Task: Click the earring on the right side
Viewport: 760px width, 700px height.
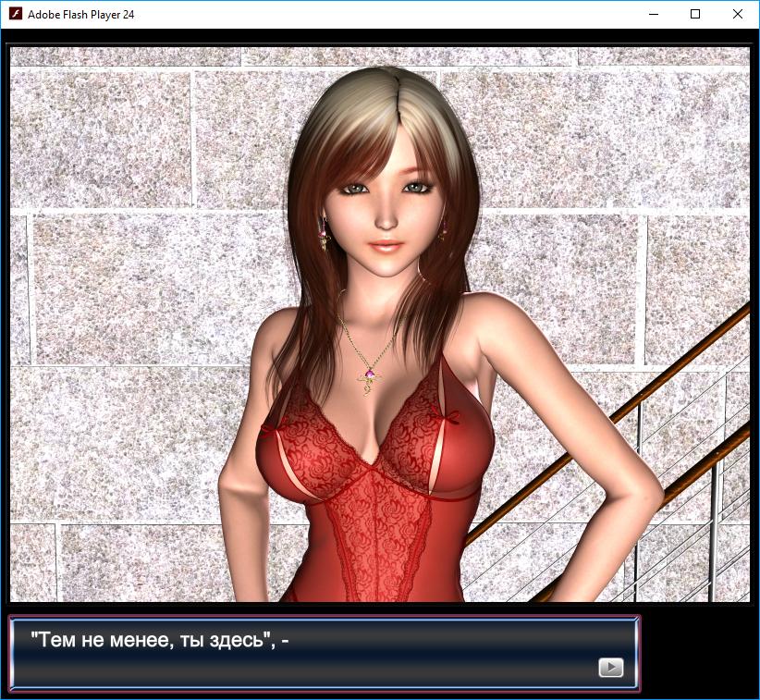Action: 442,227
